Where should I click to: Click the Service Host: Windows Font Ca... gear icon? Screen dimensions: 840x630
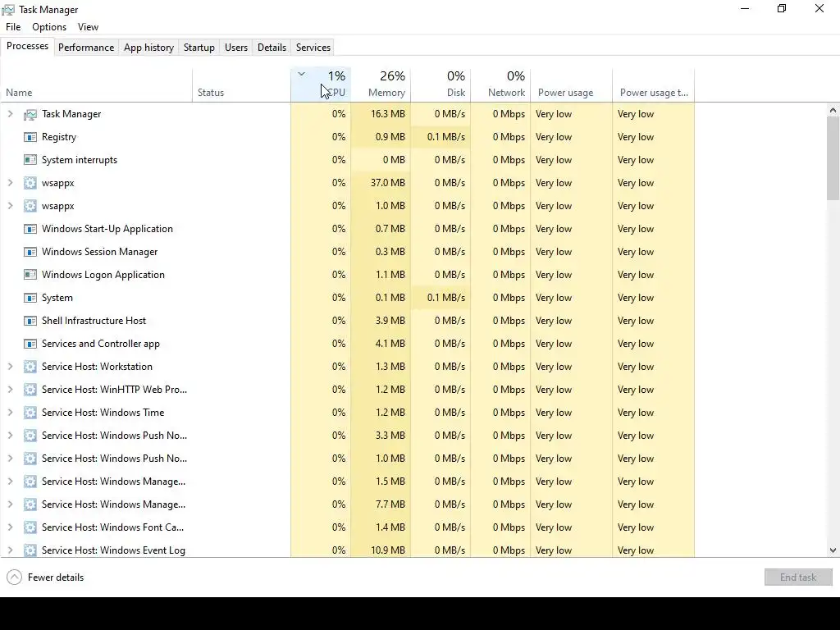tap(30, 527)
